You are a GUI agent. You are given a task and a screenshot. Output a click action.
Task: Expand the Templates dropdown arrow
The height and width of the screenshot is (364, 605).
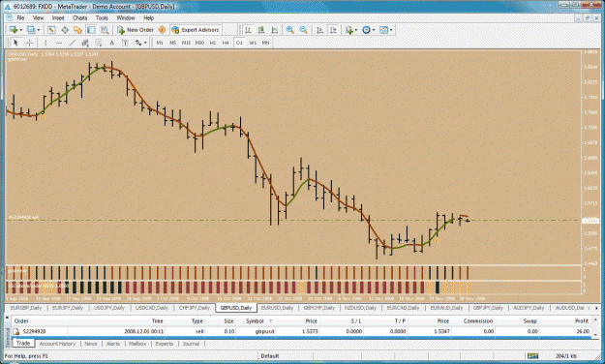point(391,30)
